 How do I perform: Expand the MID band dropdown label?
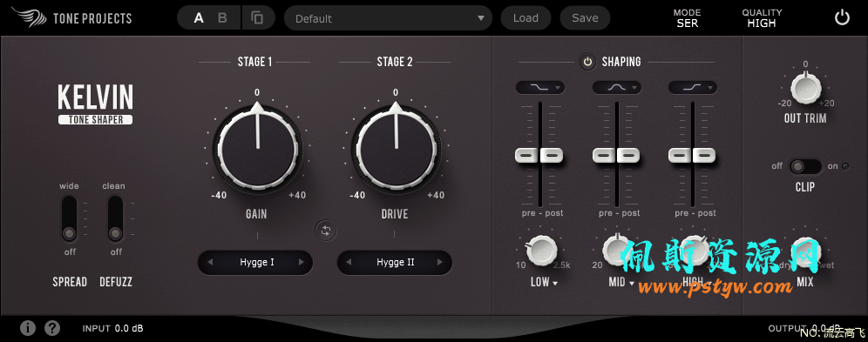click(x=621, y=282)
